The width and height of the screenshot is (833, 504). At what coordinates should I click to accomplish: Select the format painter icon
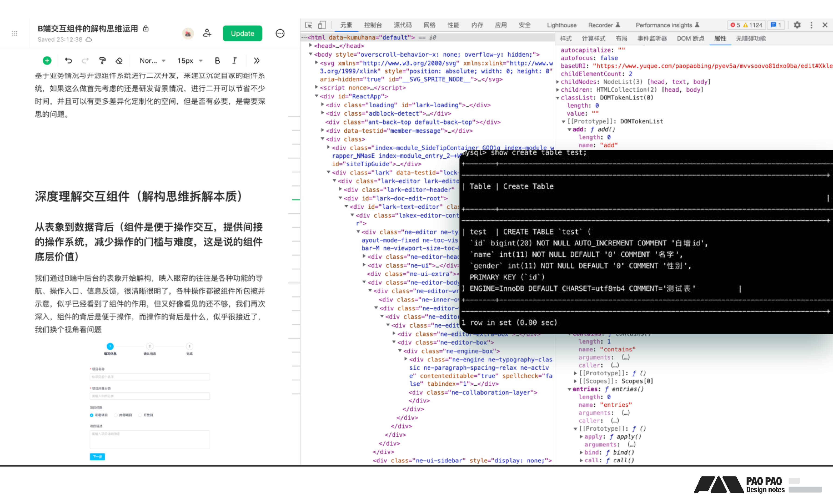pos(102,61)
